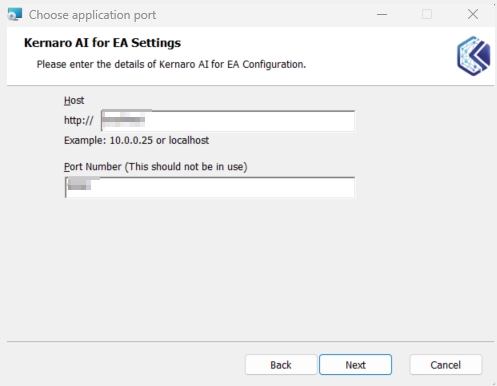The width and height of the screenshot is (497, 386).
Task: Click the Host label
Action: 74,100
